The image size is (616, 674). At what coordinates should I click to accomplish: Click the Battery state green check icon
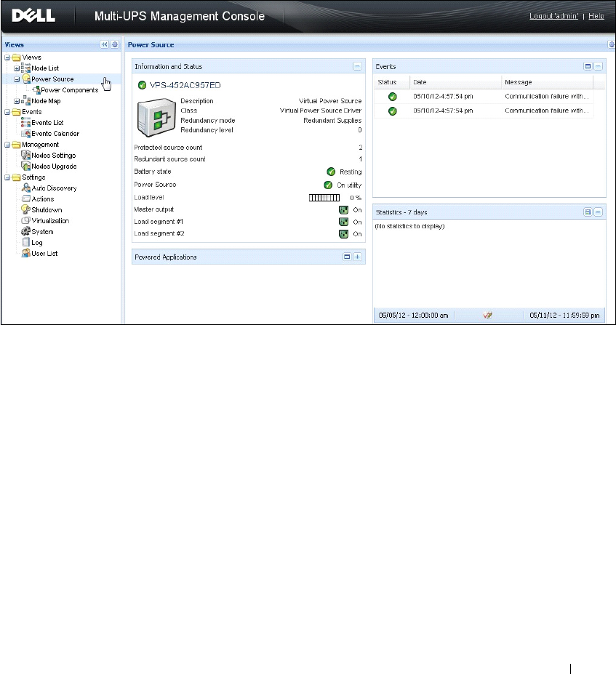tap(331, 172)
